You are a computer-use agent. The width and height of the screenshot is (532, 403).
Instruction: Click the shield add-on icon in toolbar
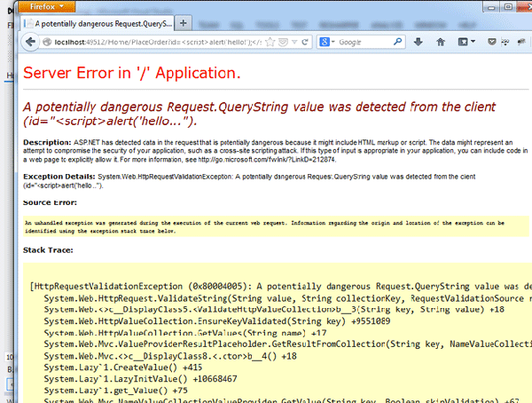pos(491,42)
